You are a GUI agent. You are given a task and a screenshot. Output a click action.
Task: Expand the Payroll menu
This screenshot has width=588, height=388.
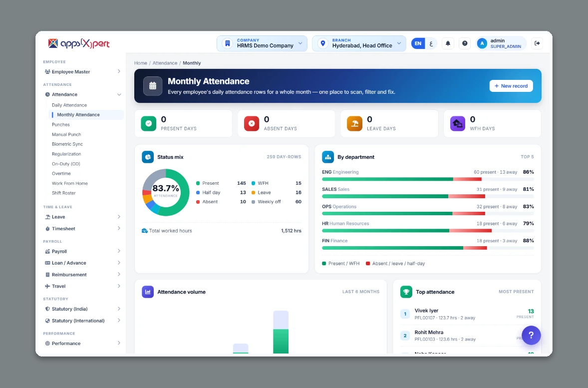pyautogui.click(x=82, y=251)
